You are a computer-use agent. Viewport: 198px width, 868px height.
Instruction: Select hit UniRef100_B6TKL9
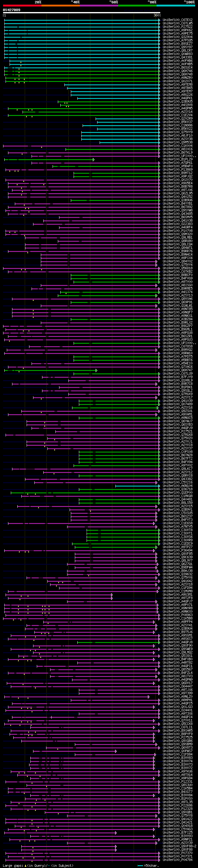point(178,153)
